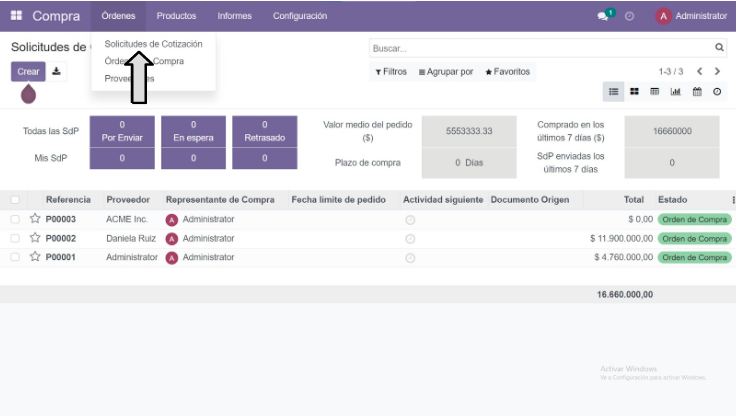This screenshot has width=739, height=418.
Task: Sort by Referencia column header
Action: click(68, 200)
